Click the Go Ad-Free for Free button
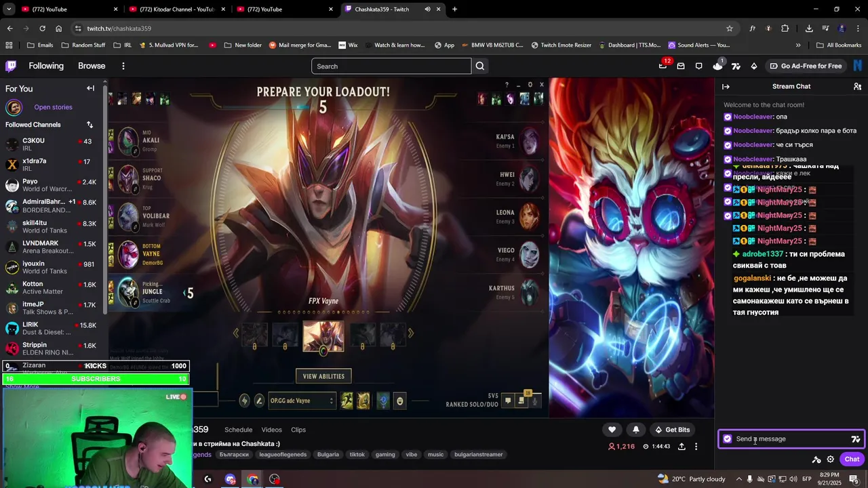Screen dimensions: 868x488 (x=805, y=66)
